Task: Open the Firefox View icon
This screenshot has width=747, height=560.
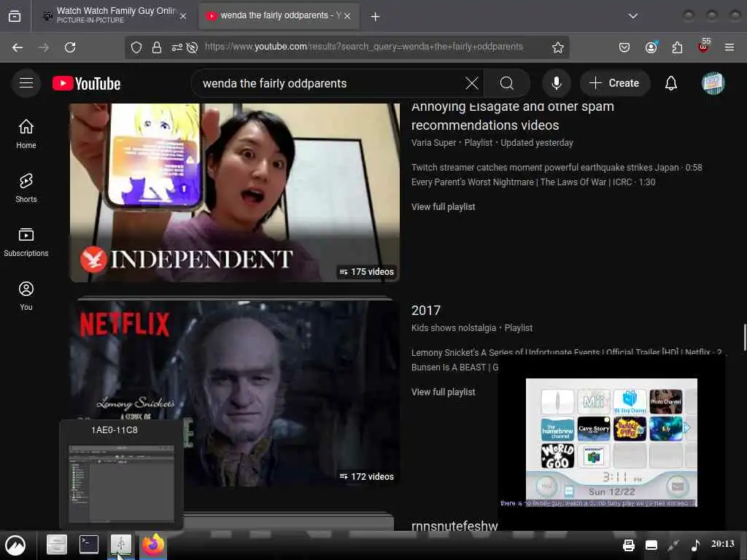Action: click(15, 16)
